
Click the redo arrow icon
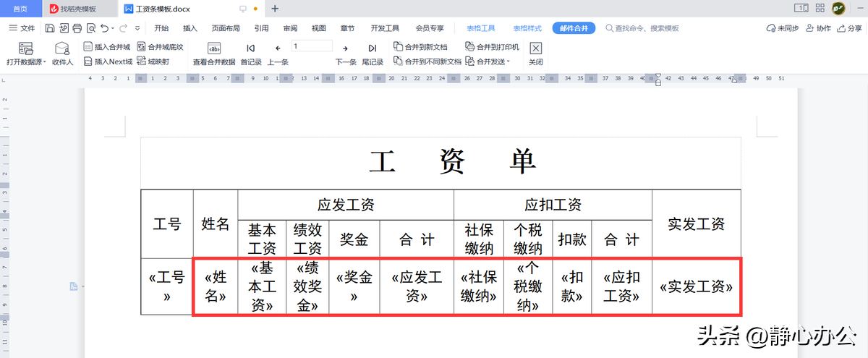pyautogui.click(x=123, y=28)
